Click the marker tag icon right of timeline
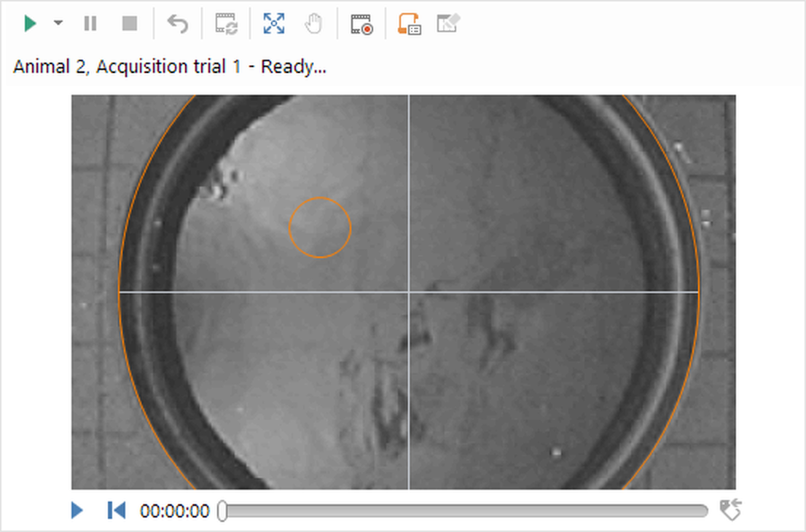Screen dimensions: 806x532 coord(729,510)
